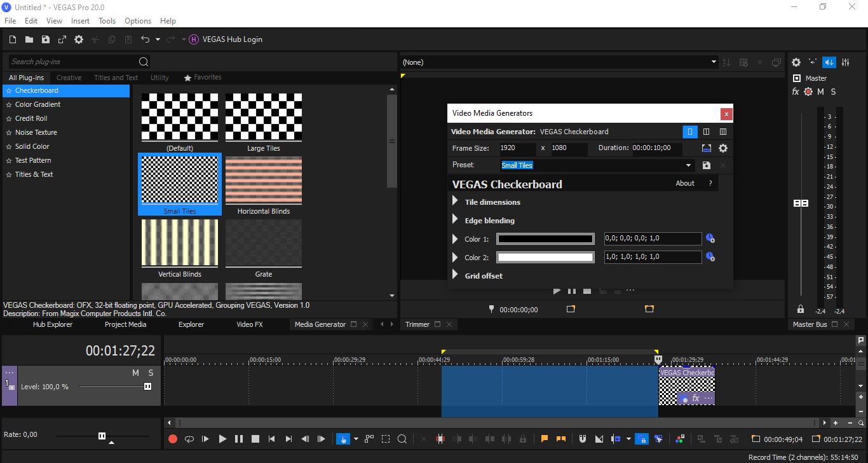Open project properties gear in the main toolbar
The image size is (868, 463).
tap(79, 39)
